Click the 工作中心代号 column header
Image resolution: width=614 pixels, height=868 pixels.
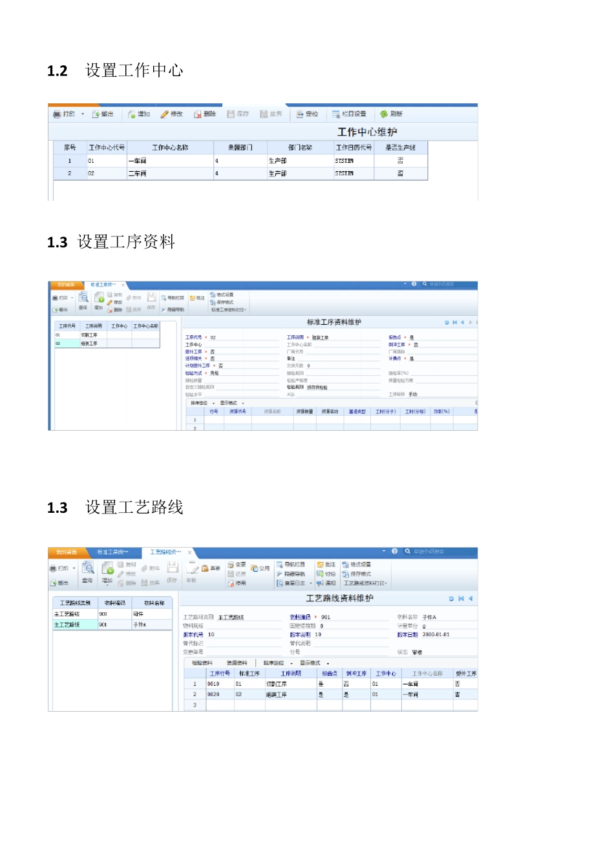pyautogui.click(x=107, y=147)
